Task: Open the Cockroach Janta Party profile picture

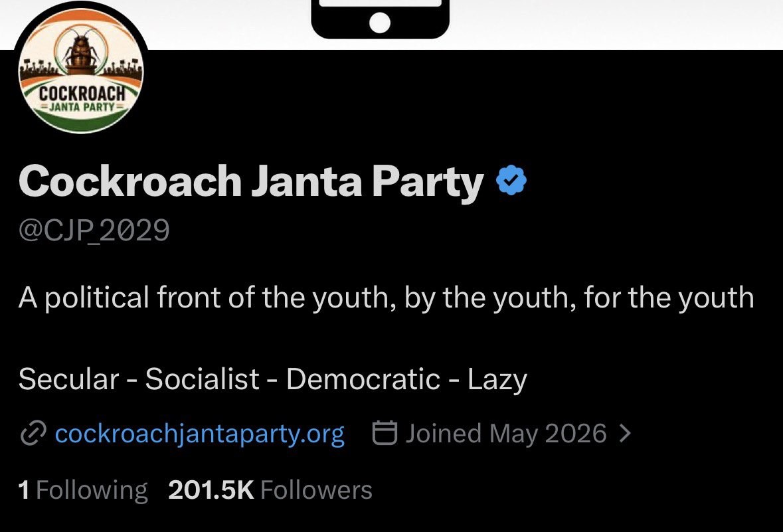Action: pyautogui.click(x=82, y=74)
